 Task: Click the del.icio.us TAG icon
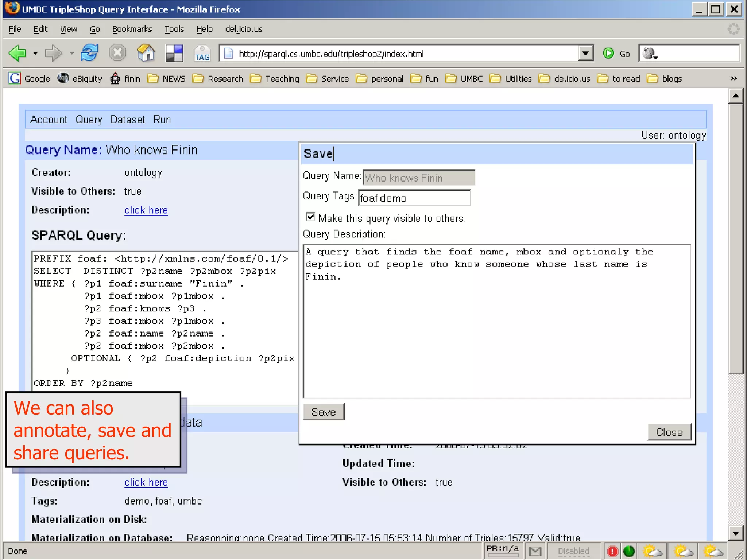point(202,54)
